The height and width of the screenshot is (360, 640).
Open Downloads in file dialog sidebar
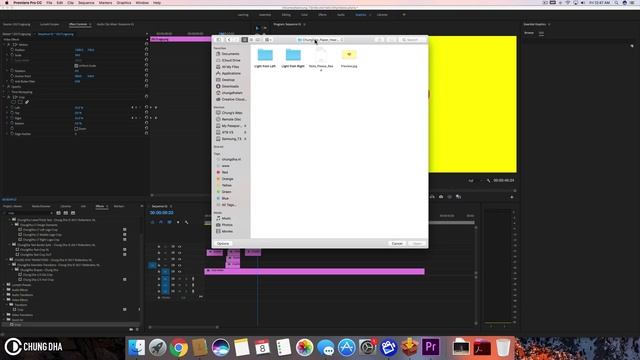click(230, 87)
